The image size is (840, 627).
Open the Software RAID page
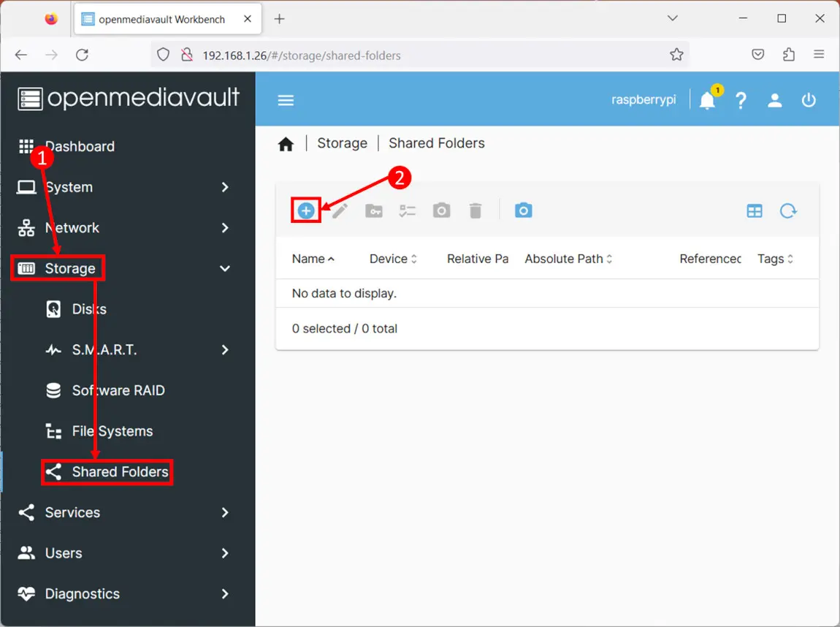[118, 391]
